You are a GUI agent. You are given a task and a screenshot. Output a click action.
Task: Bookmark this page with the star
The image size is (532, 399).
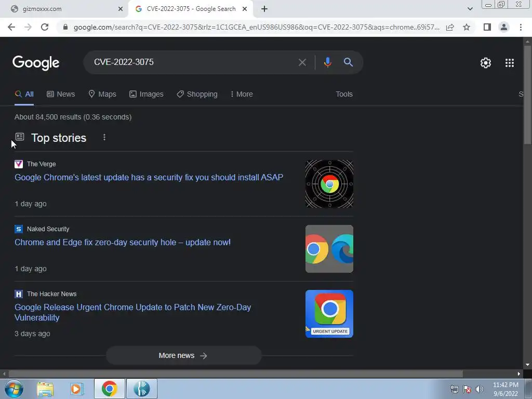click(467, 27)
